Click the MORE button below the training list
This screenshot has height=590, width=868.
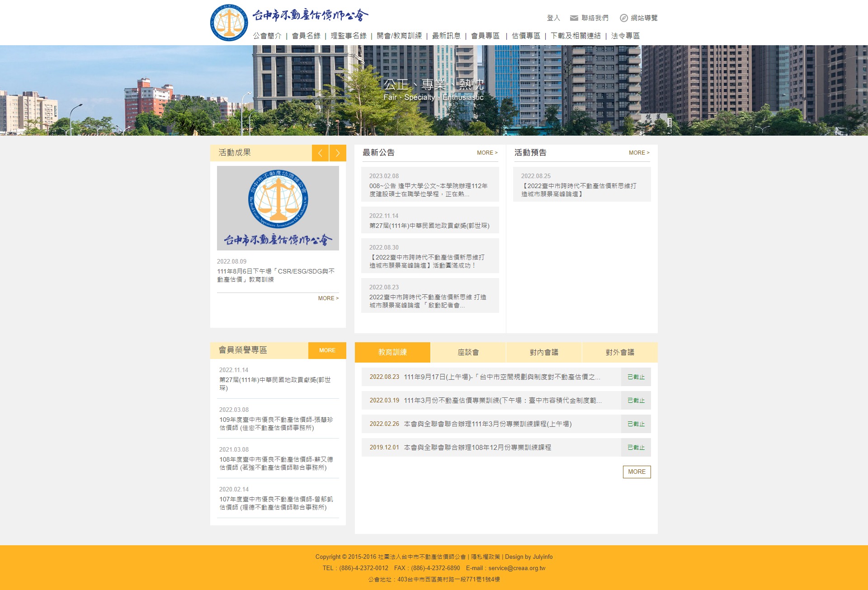637,472
